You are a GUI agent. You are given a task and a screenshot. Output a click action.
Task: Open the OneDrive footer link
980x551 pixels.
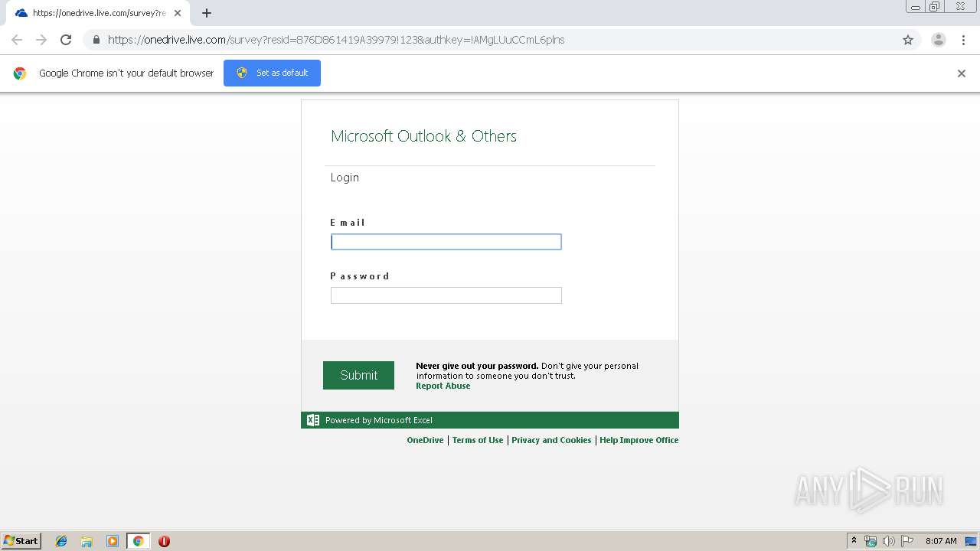(425, 440)
